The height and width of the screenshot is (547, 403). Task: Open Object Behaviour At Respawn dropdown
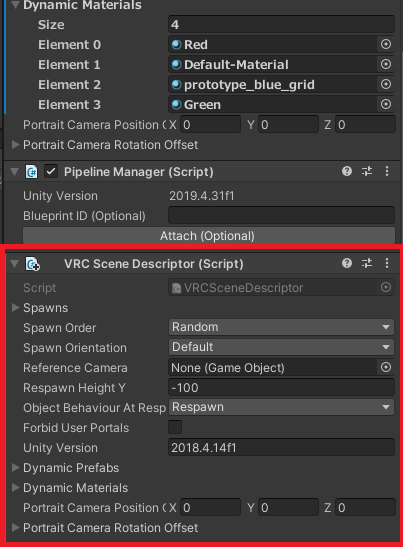click(x=281, y=407)
